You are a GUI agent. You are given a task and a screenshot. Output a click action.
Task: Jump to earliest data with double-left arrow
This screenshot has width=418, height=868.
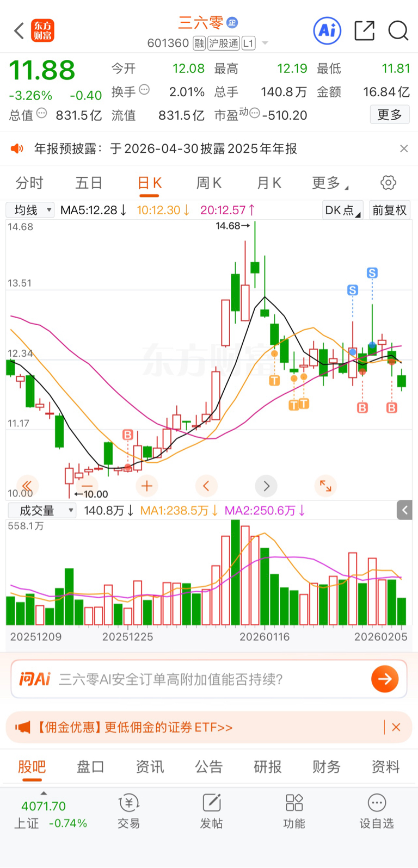click(27, 486)
